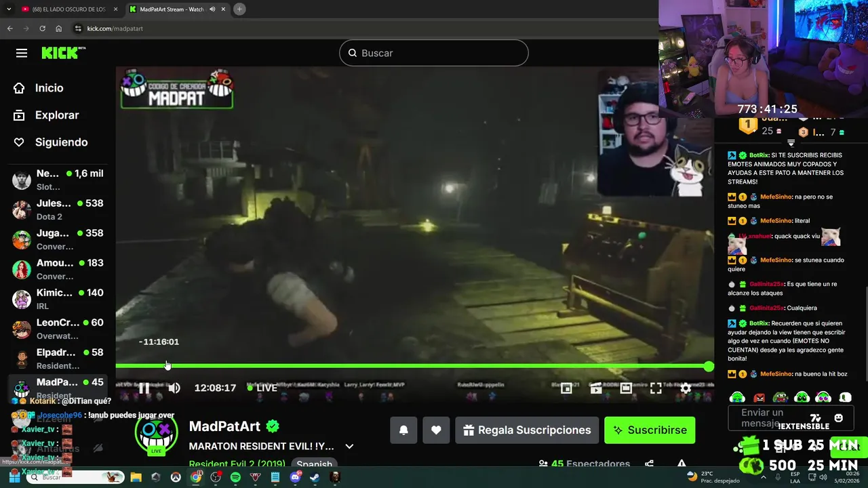Click the Spanish language tag
868x488 pixels.
coord(314,464)
